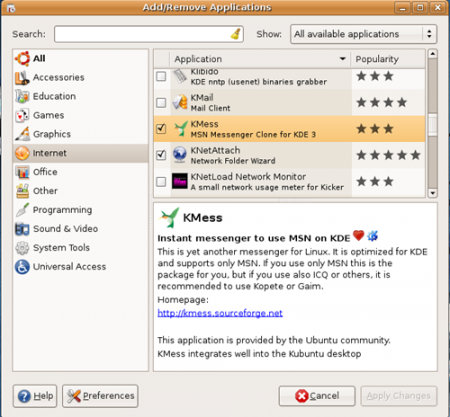
Task: Tick the KNetLoad Network Monitor checkbox
Action: [161, 182]
